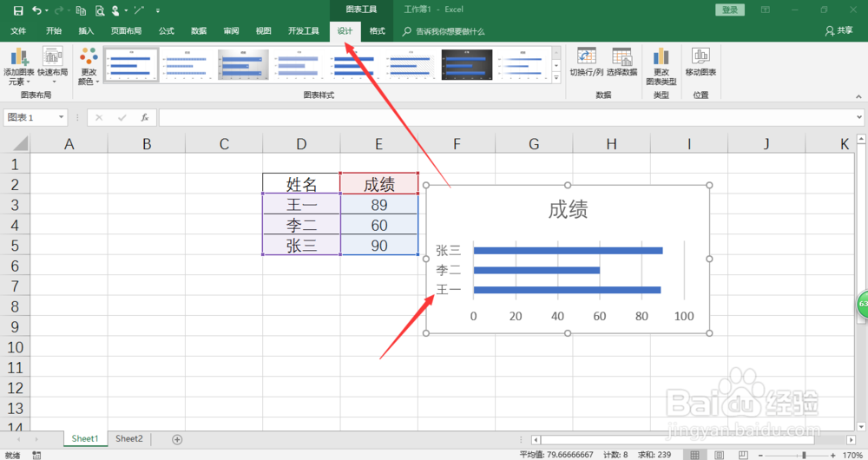Switch to the 格式 chart tools tab

pyautogui.click(x=377, y=31)
